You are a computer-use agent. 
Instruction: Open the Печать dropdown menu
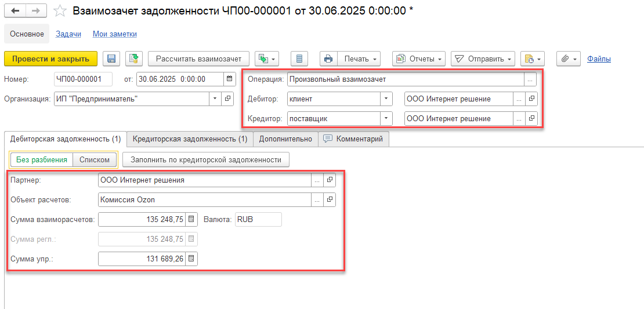(x=360, y=59)
